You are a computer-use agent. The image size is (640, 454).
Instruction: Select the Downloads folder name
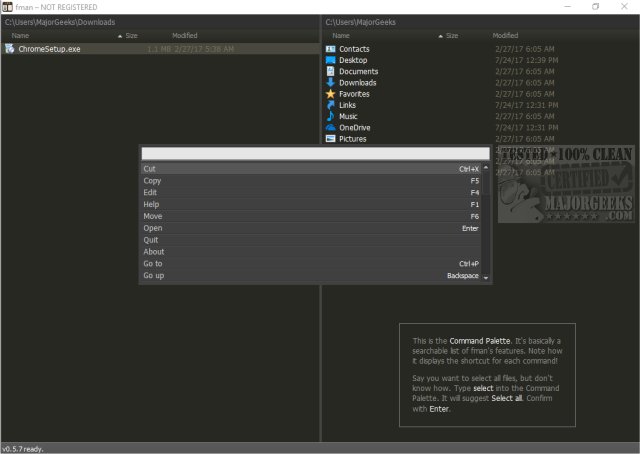click(x=358, y=82)
